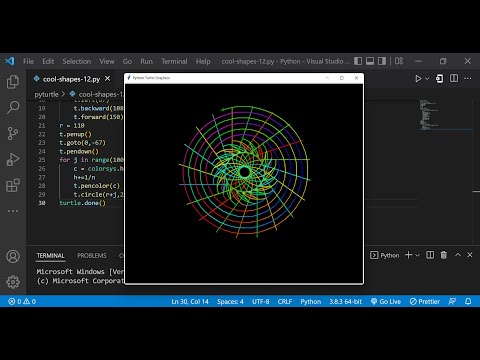
Task: Select the Python terminal shell entry
Action: (385, 255)
